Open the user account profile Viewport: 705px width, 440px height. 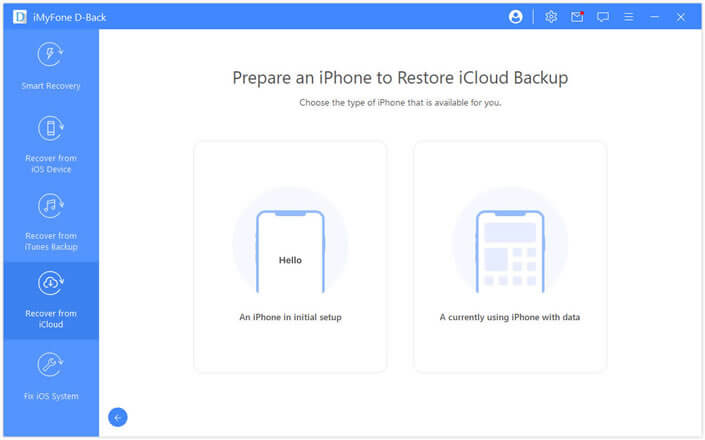515,17
